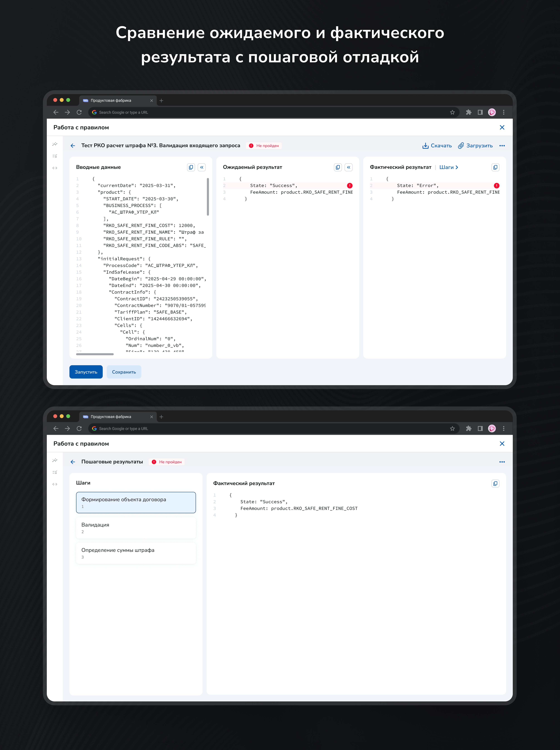Image resolution: width=560 pixels, height=750 pixels.
Task: Go back from Пошаговые результаты page
Action: coord(73,462)
